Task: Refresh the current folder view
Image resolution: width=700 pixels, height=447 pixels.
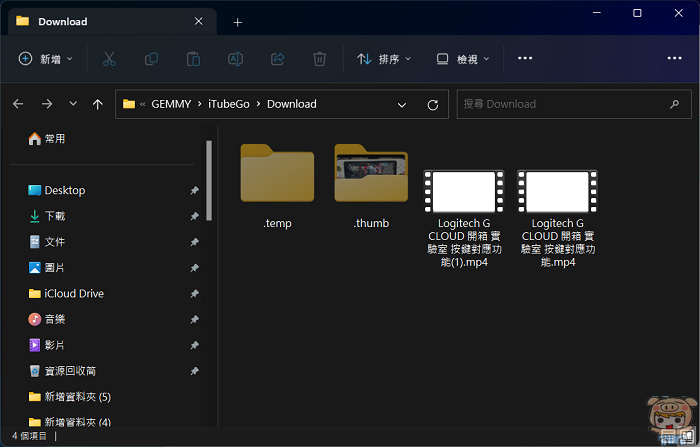Action: (432, 104)
